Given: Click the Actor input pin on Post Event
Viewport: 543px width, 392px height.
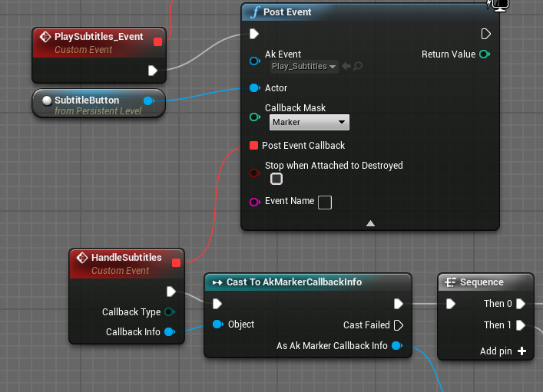Looking at the screenshot, I should coord(254,88).
